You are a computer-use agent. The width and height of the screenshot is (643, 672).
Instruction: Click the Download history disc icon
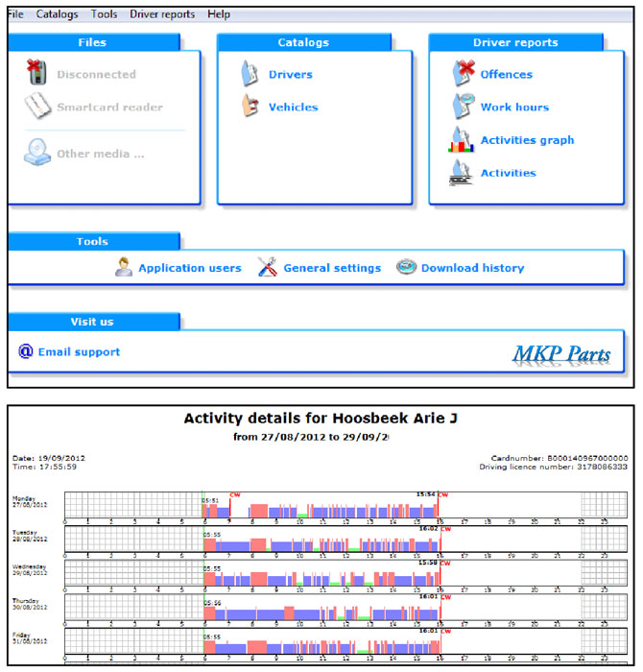pyautogui.click(x=406, y=267)
